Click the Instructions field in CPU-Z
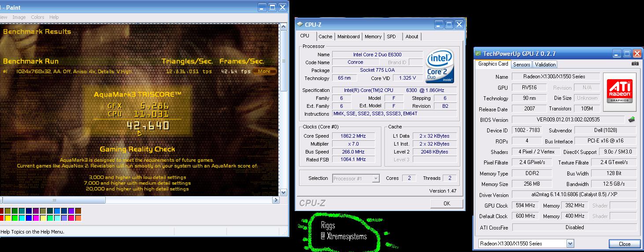This screenshot has width=644, height=252. [395, 114]
